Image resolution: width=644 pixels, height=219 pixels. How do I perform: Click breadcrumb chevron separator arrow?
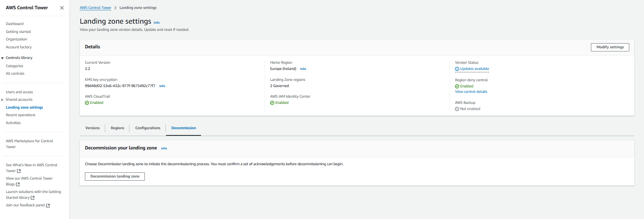115,8
